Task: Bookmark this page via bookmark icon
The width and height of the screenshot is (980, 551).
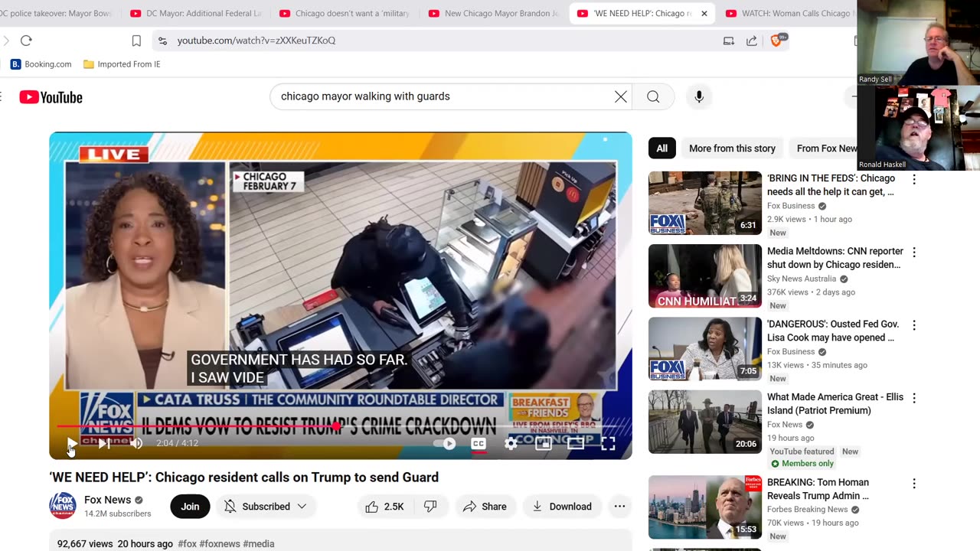Action: coord(136,41)
